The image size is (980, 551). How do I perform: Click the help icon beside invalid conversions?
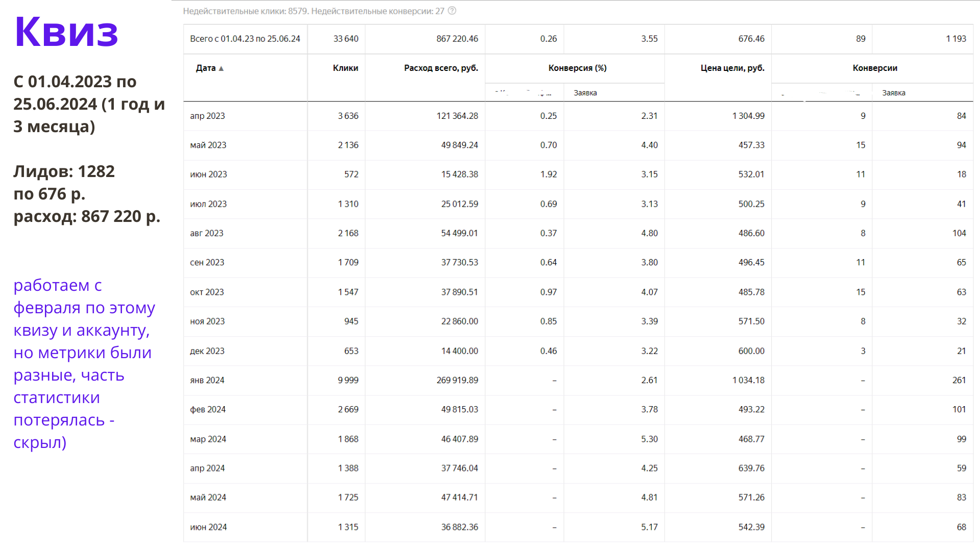452,11
